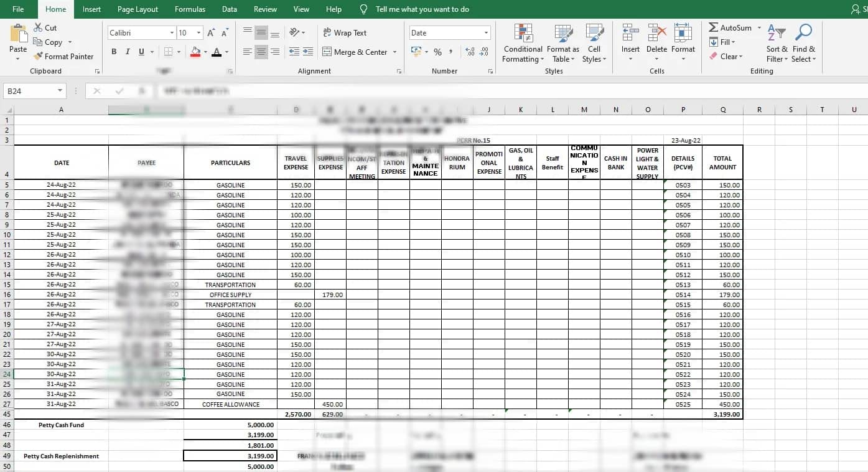Screen dimensions: 868x472
Task: Open the fill color palette arrow
Action: [x=205, y=52]
